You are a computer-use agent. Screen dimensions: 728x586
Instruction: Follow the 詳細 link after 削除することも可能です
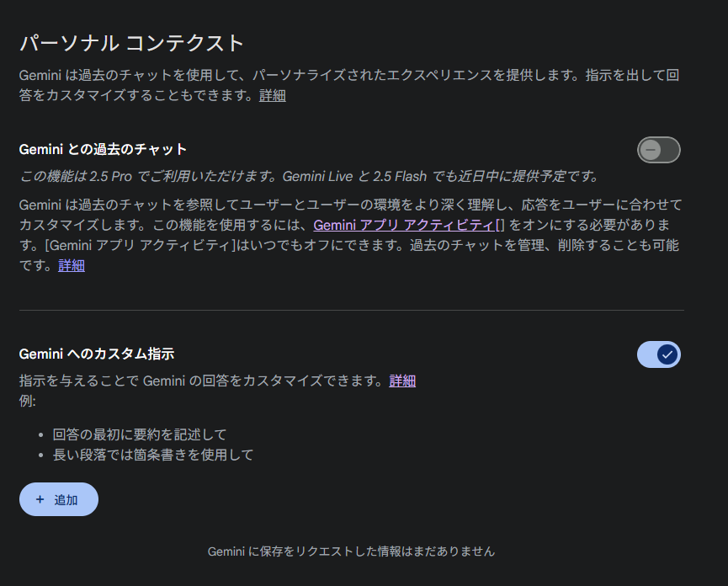[72, 265]
